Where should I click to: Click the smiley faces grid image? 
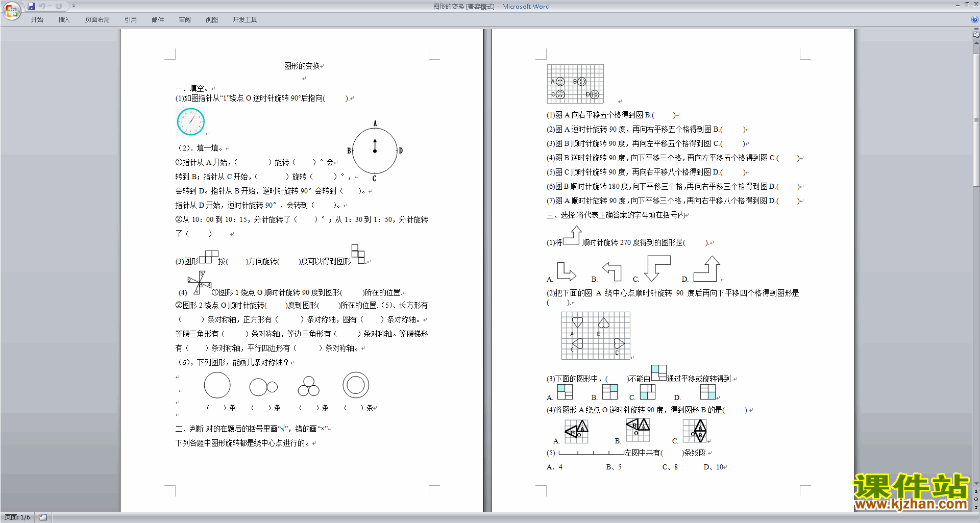pos(575,84)
